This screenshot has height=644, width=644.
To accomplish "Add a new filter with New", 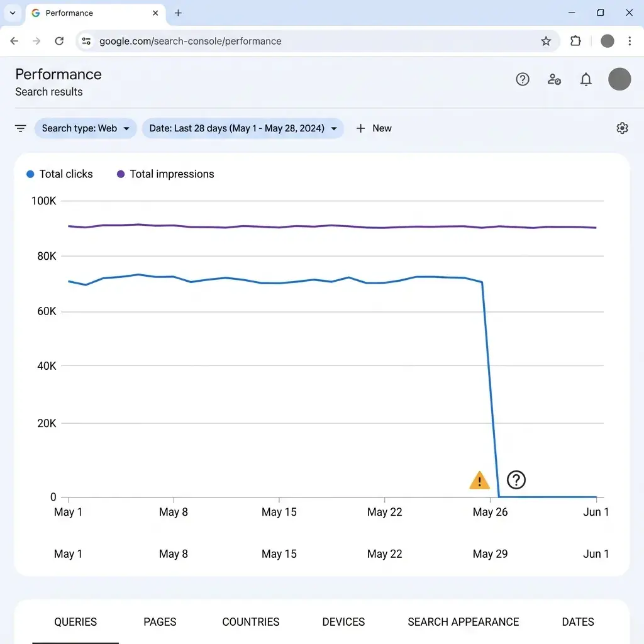I will pyautogui.click(x=374, y=128).
